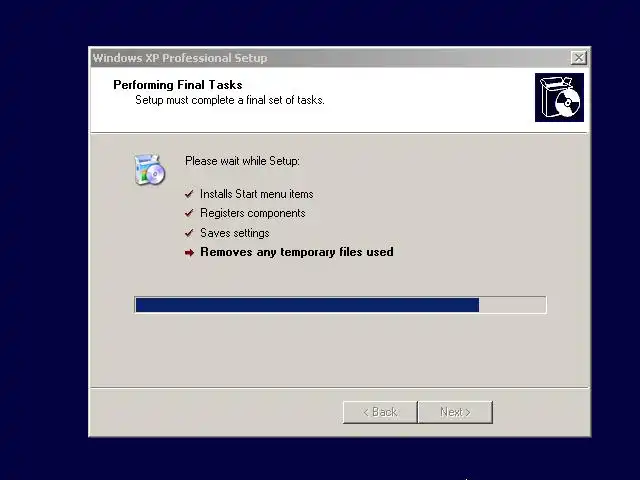
Task: Click the checkmark next to Saves settings
Action: tap(189, 233)
